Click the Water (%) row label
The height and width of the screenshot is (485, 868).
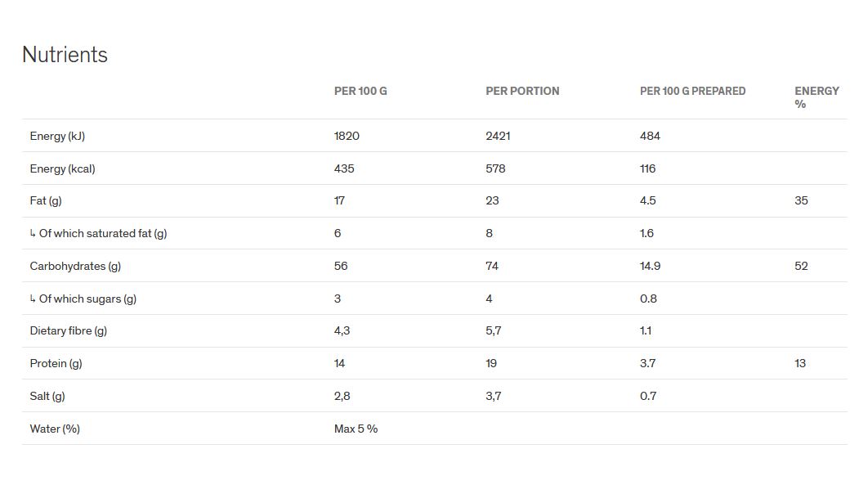55,429
